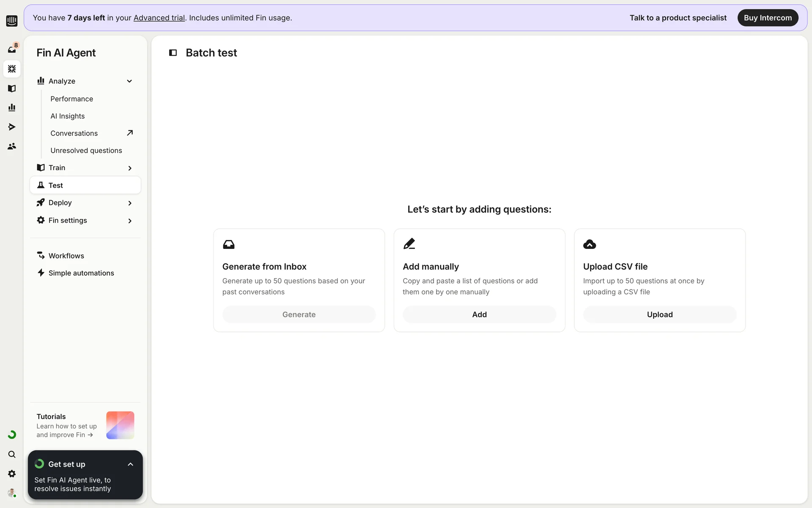The width and height of the screenshot is (812, 508).
Task: Expand Fin settings section
Action: click(x=129, y=221)
